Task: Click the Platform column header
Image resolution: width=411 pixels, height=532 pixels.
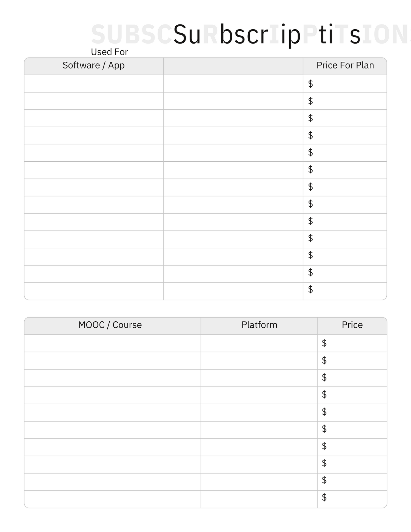Action: click(x=259, y=325)
